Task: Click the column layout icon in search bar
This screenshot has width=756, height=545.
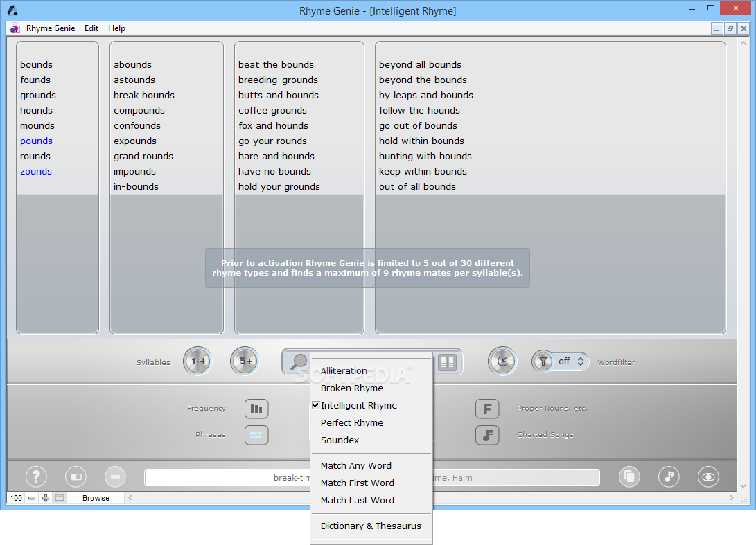Action: 447,362
